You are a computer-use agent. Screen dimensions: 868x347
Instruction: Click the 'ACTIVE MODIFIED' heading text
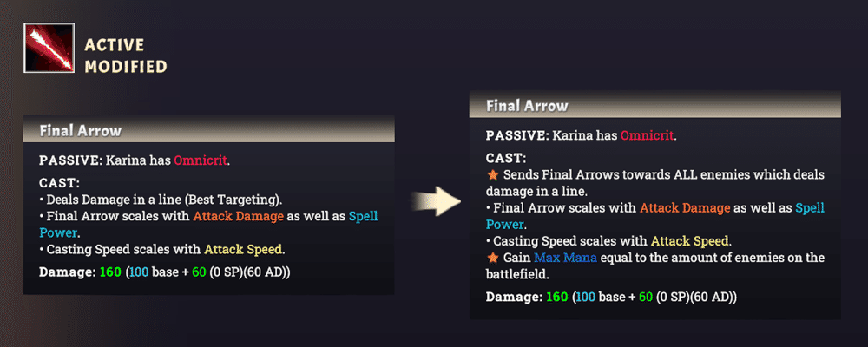pos(126,56)
